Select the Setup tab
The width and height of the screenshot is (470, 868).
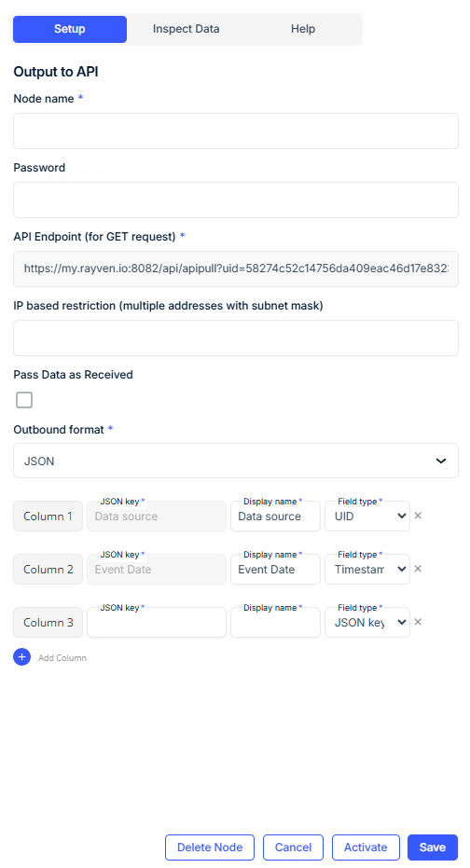point(70,29)
